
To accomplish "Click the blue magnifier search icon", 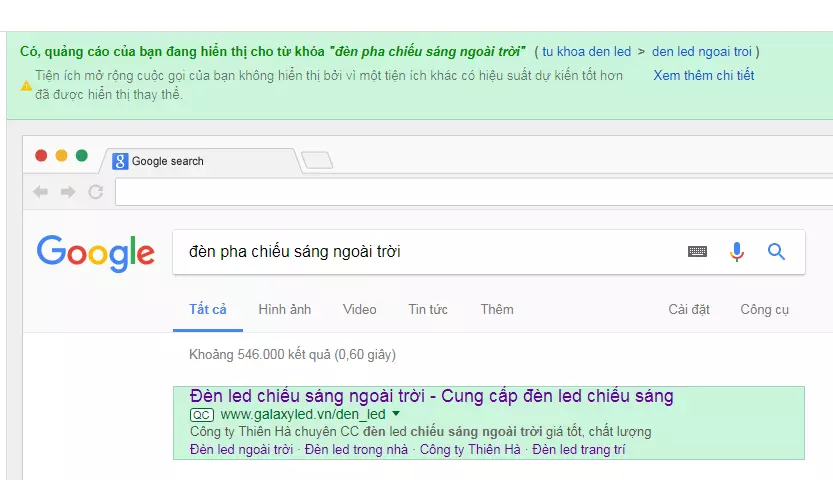I will 776,252.
